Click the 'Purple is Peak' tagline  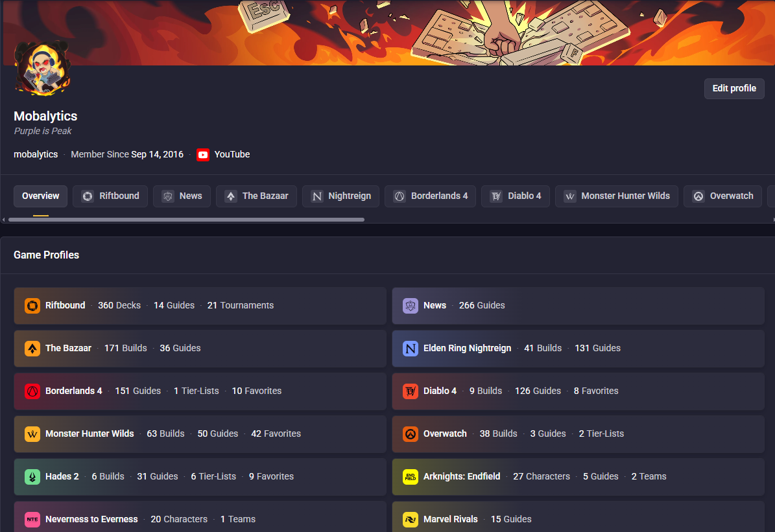43,131
